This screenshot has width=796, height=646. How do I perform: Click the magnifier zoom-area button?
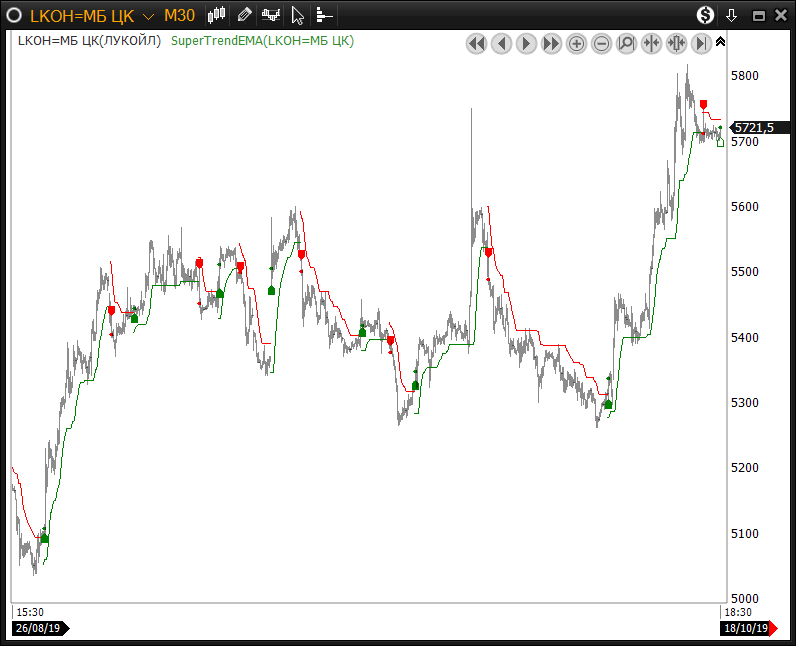pos(627,43)
